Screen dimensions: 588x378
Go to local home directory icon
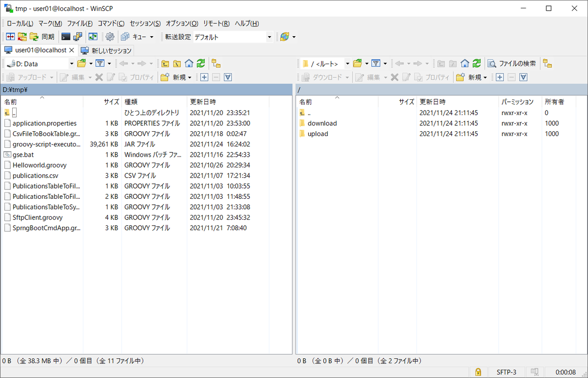189,63
